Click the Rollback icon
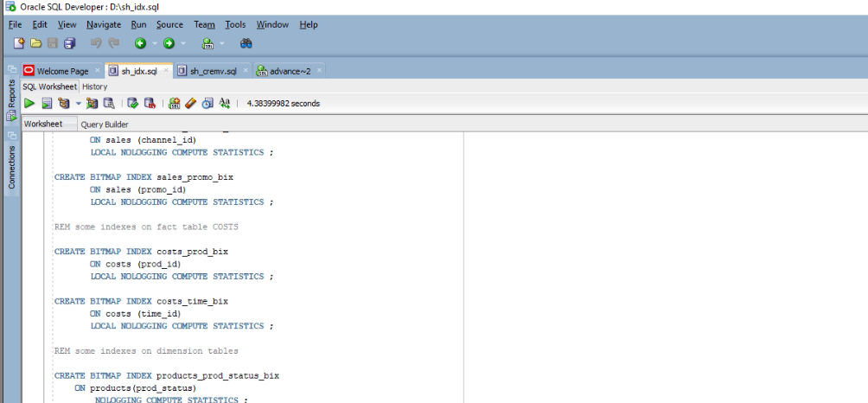The image size is (868, 403). click(150, 103)
